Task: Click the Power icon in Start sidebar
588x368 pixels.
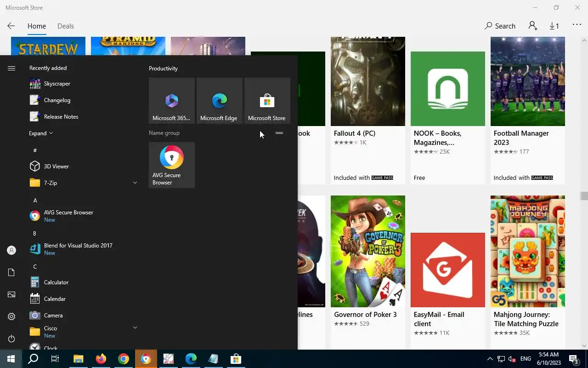Action: [x=11, y=339]
